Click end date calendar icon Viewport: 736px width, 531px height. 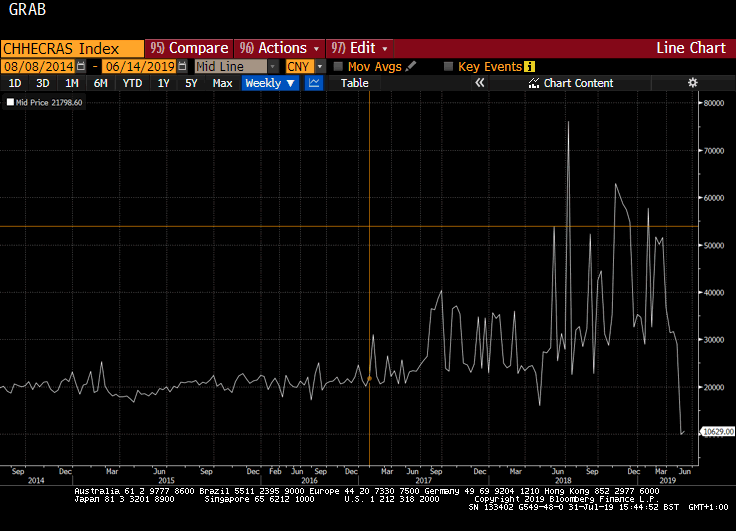[x=182, y=66]
